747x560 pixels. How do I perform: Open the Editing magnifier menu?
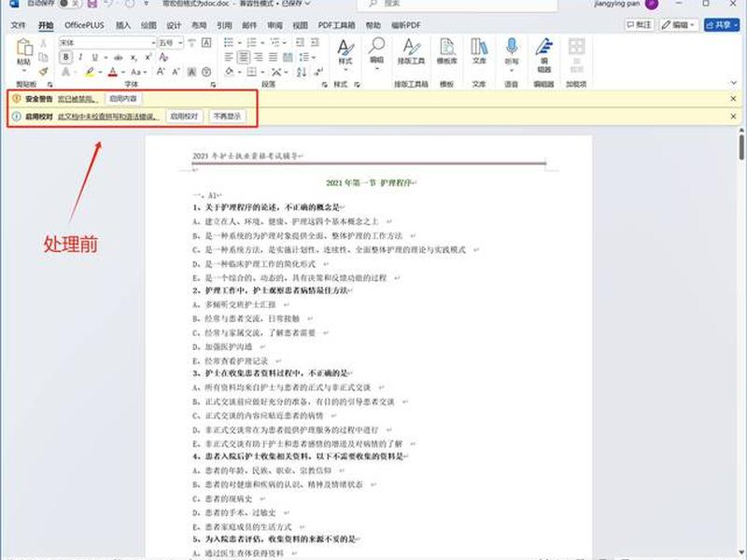point(376,54)
